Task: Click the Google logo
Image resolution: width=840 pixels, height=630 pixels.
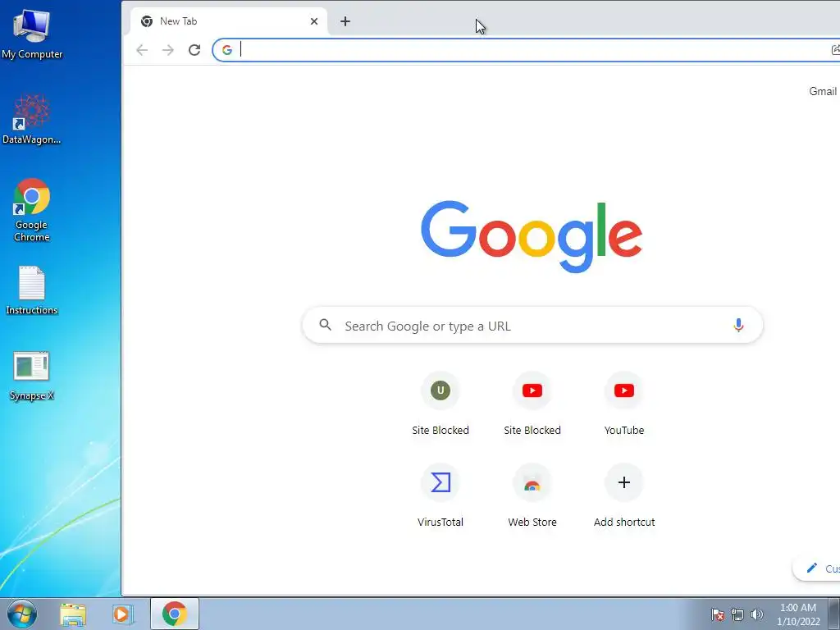Action: point(532,236)
